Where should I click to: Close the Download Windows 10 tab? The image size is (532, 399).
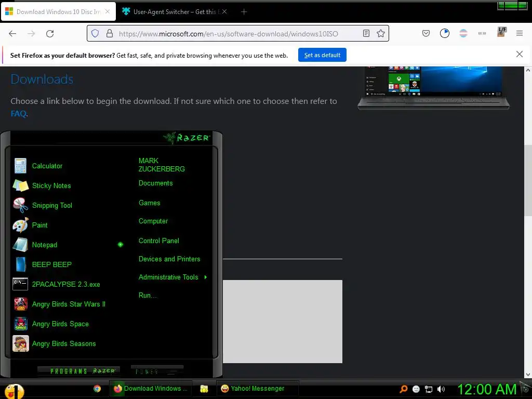[107, 11]
